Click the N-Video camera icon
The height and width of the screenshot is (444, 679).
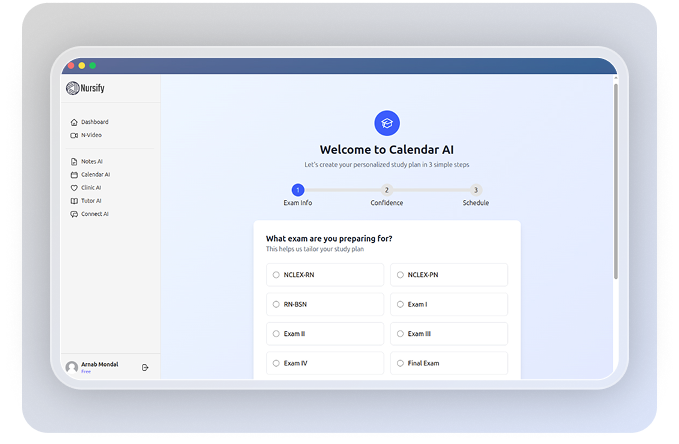tap(74, 135)
